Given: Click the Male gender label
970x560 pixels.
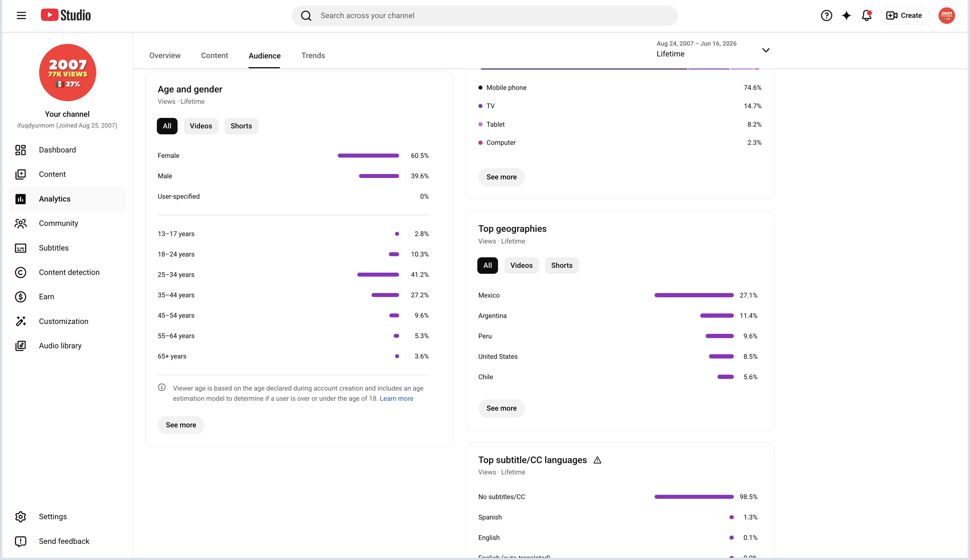Looking at the screenshot, I should [x=165, y=176].
